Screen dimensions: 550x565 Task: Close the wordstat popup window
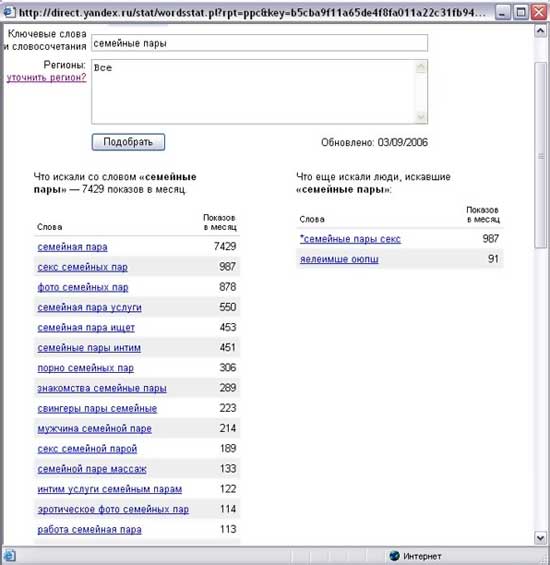coord(539,12)
